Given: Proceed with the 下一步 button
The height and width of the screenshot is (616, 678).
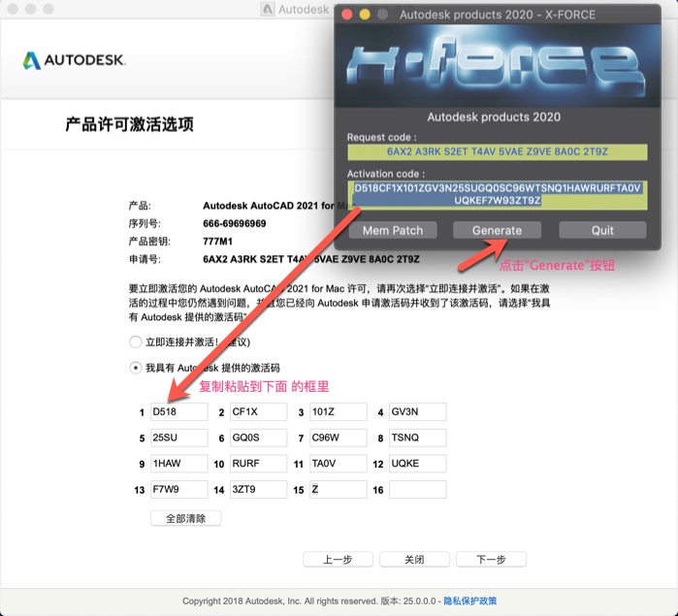Looking at the screenshot, I should 491,560.
